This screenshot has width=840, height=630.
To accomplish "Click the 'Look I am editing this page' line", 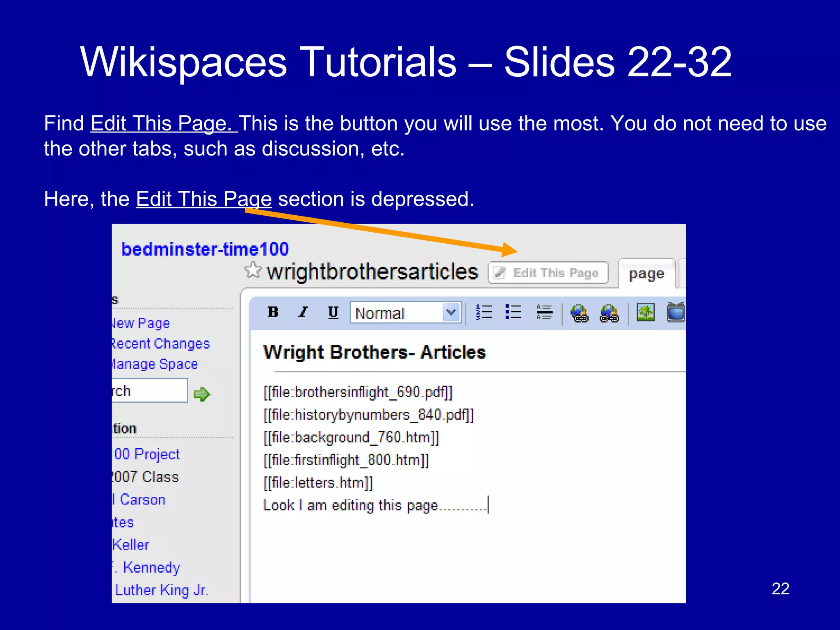I will click(x=375, y=505).
